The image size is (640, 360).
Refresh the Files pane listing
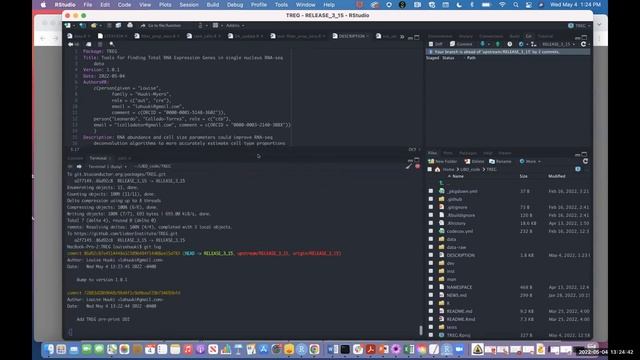click(x=585, y=162)
